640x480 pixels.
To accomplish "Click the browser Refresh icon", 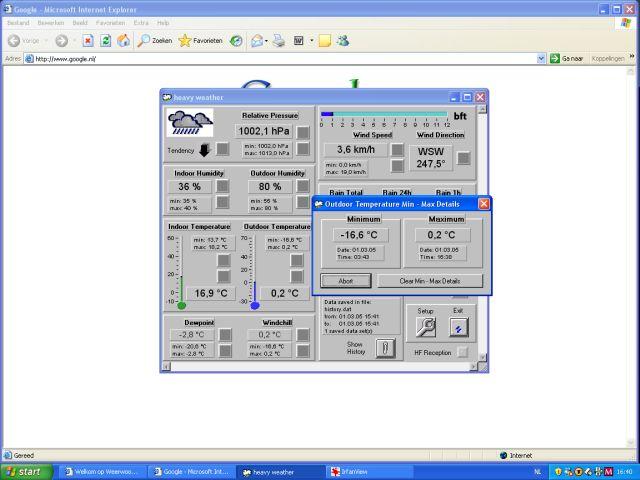I will pos(105,41).
